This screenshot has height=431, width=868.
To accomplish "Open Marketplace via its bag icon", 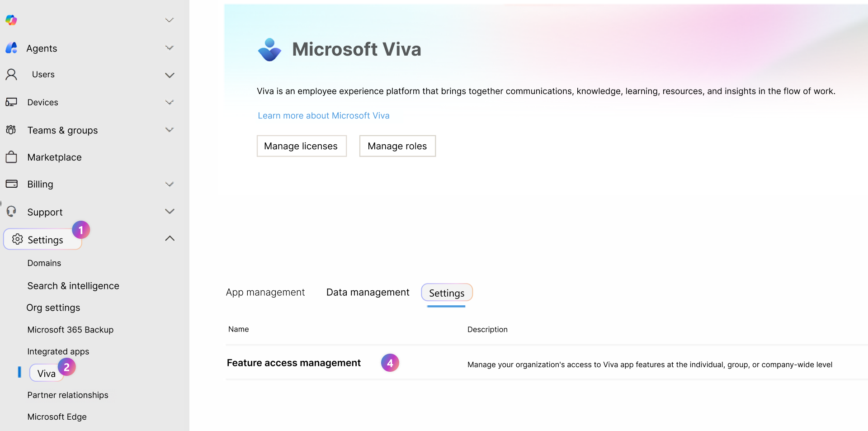I will [x=11, y=157].
